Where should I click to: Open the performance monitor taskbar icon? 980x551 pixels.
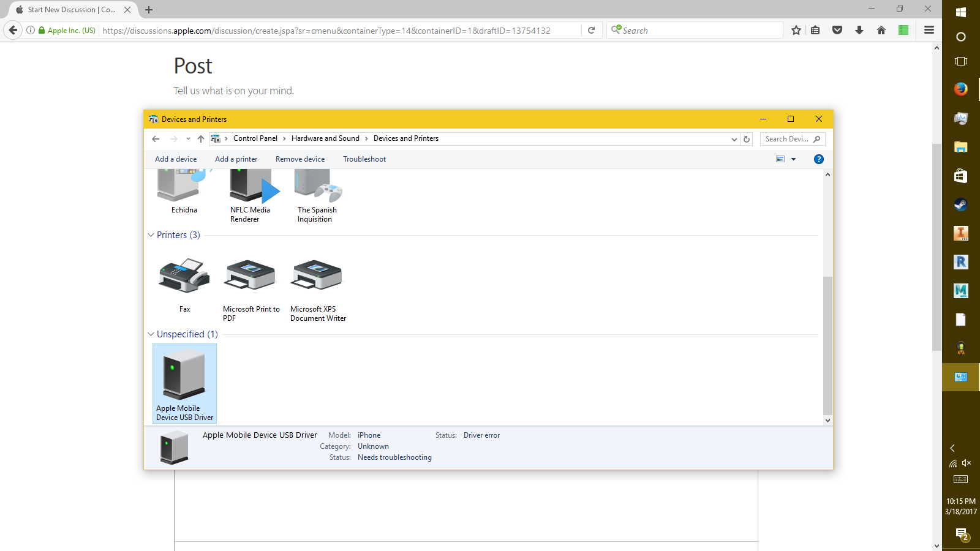(961, 118)
